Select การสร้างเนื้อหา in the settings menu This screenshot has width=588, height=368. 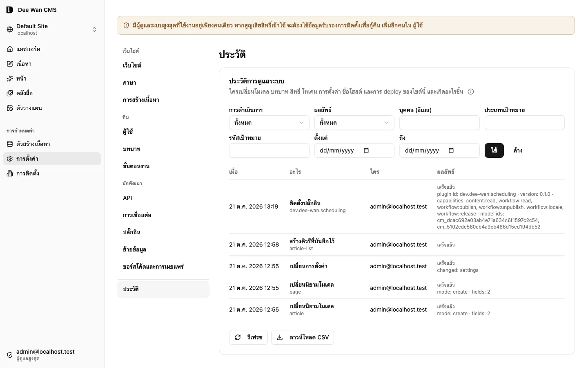[x=163, y=100]
